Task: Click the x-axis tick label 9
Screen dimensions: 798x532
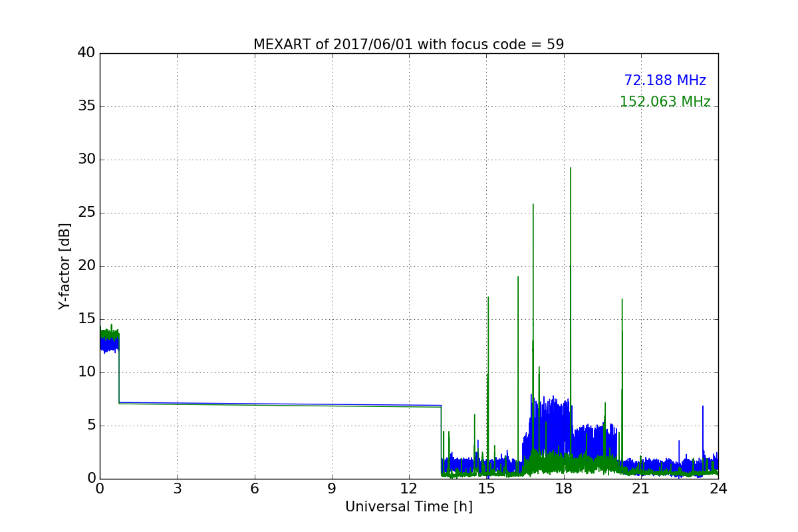Action: [331, 489]
